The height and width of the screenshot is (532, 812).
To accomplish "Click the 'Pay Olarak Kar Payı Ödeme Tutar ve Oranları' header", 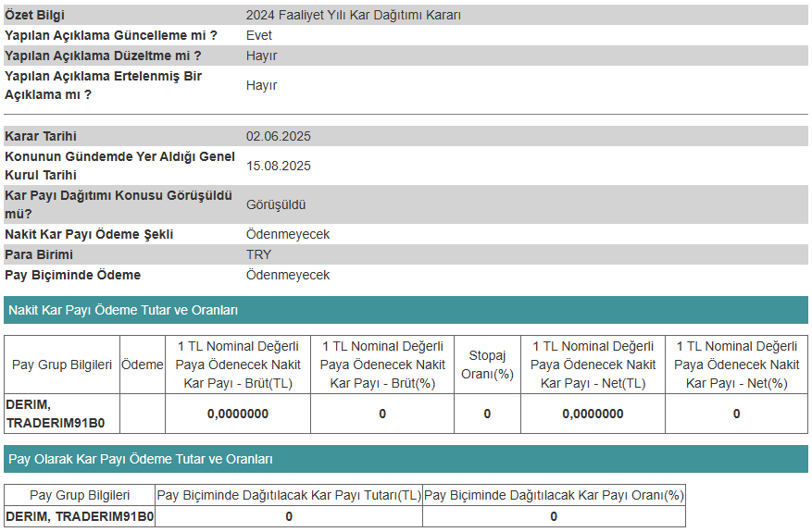I will coord(406,459).
